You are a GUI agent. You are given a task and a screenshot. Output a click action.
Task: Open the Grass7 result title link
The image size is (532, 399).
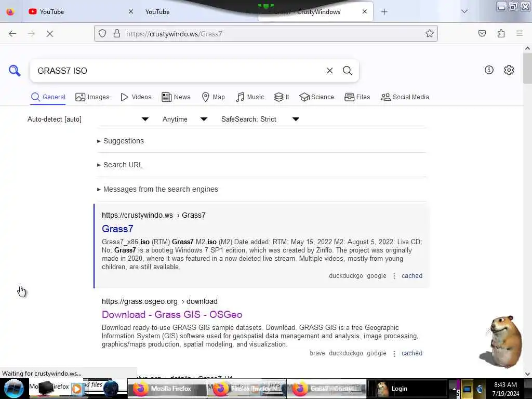pos(117,229)
